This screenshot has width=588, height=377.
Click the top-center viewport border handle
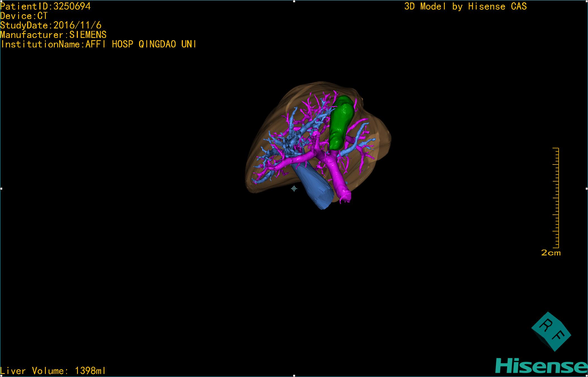(x=294, y=1)
